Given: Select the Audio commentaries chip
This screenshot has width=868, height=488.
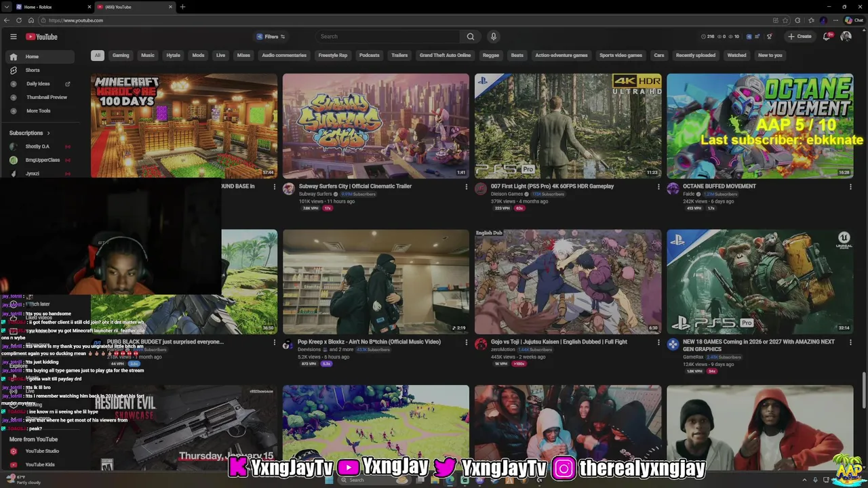Looking at the screenshot, I should coord(284,56).
